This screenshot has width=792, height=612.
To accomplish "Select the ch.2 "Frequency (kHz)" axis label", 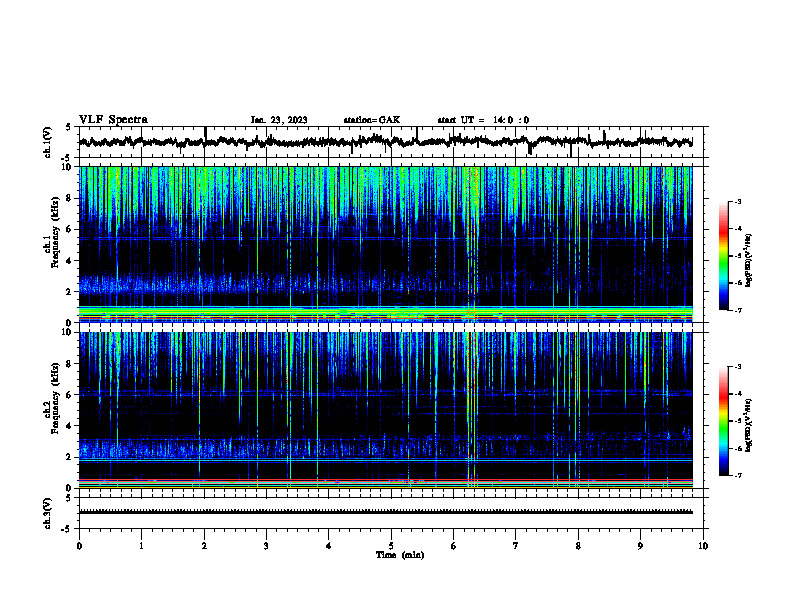I will click(56, 398).
